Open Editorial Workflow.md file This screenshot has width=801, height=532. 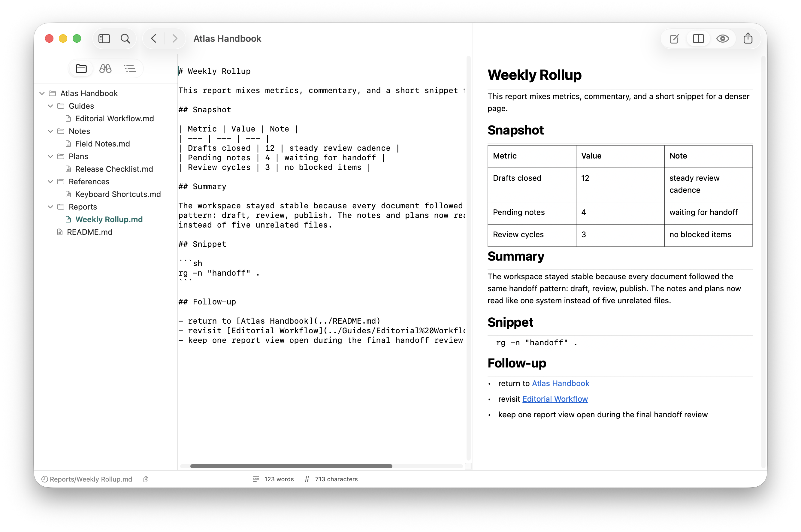click(114, 118)
